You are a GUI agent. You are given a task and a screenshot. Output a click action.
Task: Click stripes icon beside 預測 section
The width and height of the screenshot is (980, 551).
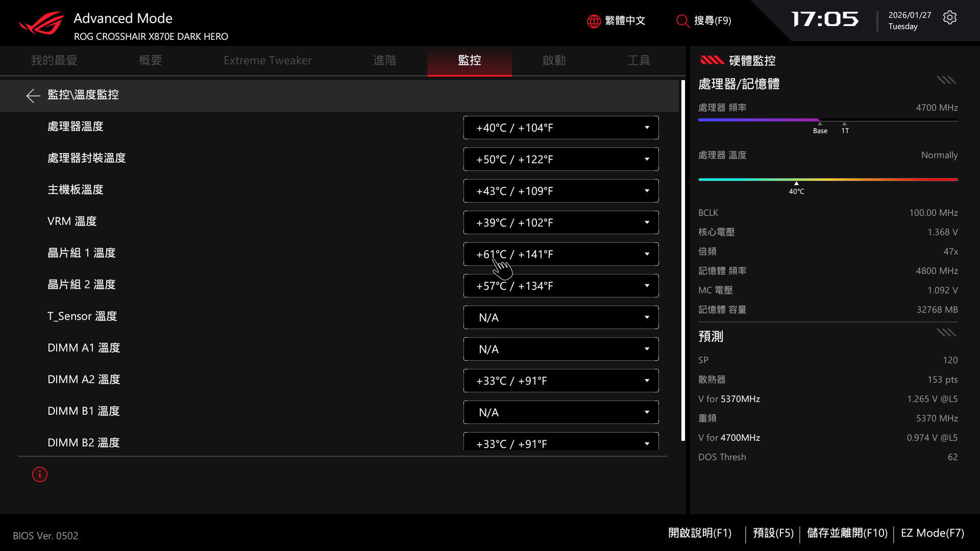tap(946, 333)
